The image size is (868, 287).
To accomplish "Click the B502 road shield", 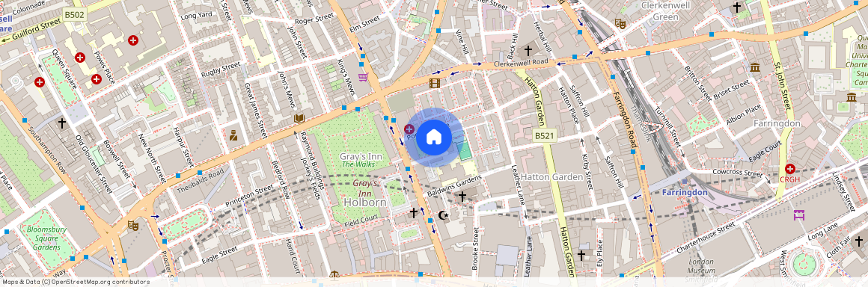I will tap(73, 15).
